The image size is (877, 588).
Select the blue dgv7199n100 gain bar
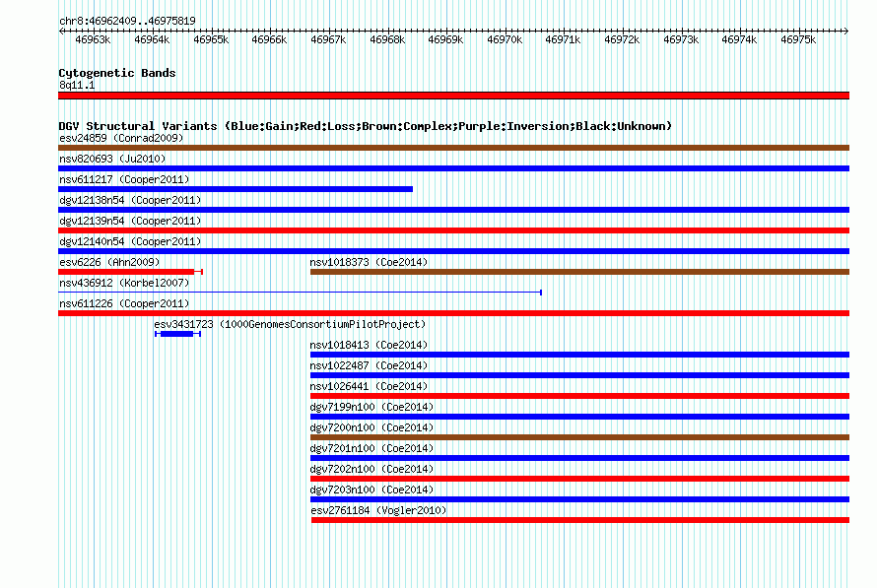(x=580, y=417)
